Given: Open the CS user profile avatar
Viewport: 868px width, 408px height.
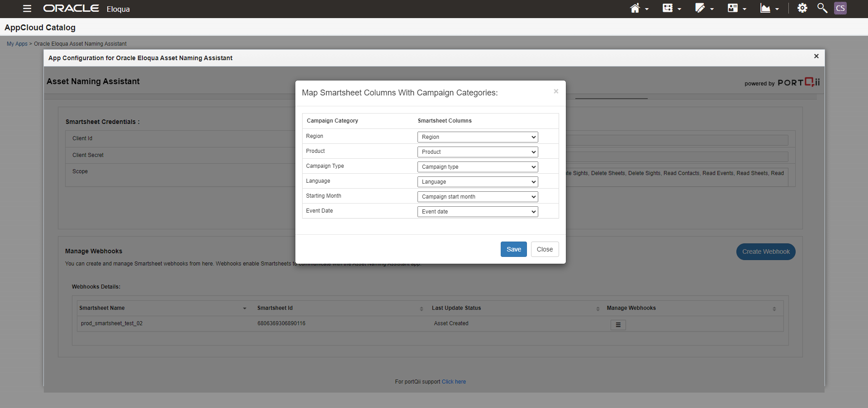Looking at the screenshot, I should pyautogui.click(x=840, y=9).
